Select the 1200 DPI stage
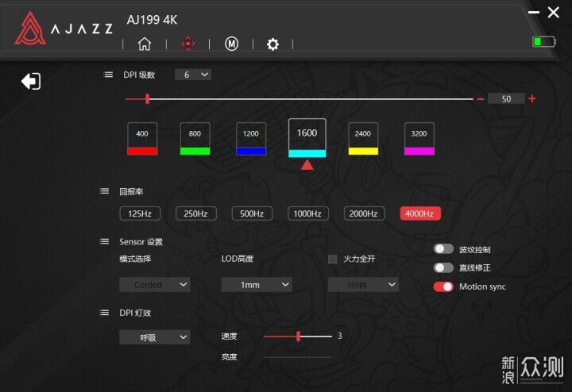This screenshot has width=572, height=392. pyautogui.click(x=251, y=139)
